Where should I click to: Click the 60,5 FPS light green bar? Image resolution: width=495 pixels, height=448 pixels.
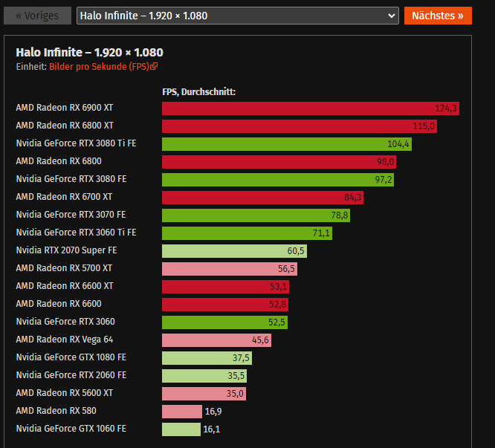(235, 251)
